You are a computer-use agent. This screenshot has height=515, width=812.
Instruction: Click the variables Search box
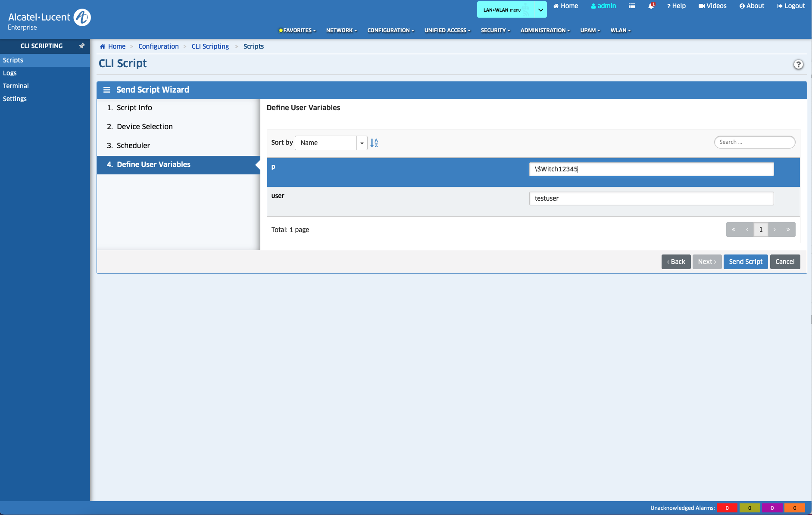(754, 142)
